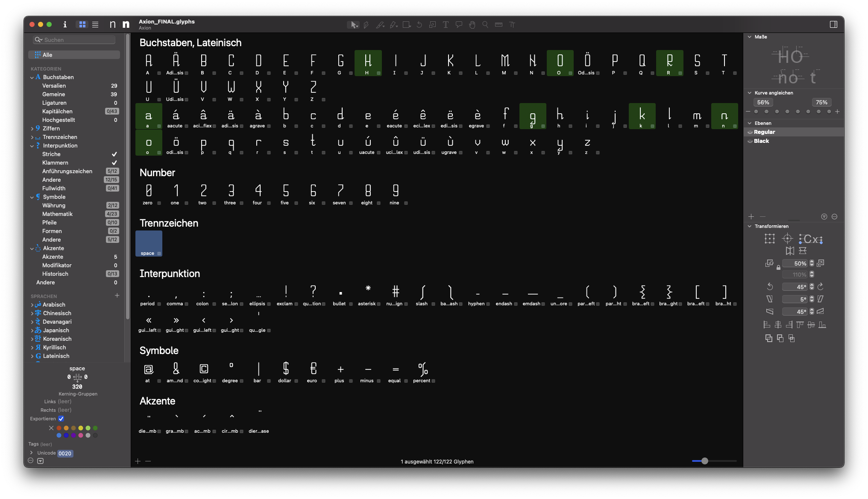
Task: Expand the Ziffern category
Action: pos(32,128)
